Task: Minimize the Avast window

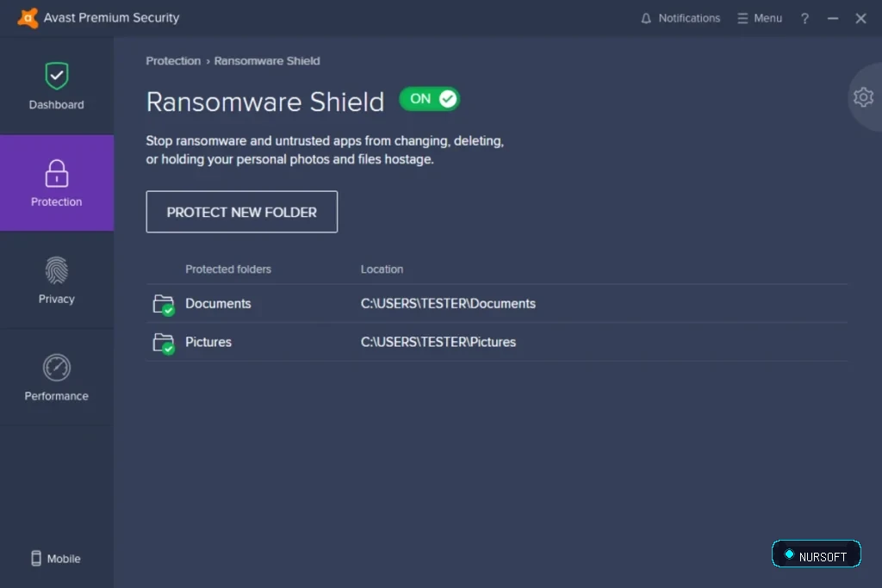Action: pyautogui.click(x=833, y=19)
